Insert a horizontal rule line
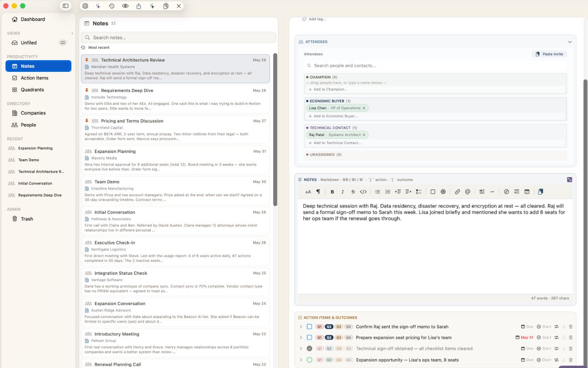Viewport: 588px width, 368px height. (x=492, y=192)
